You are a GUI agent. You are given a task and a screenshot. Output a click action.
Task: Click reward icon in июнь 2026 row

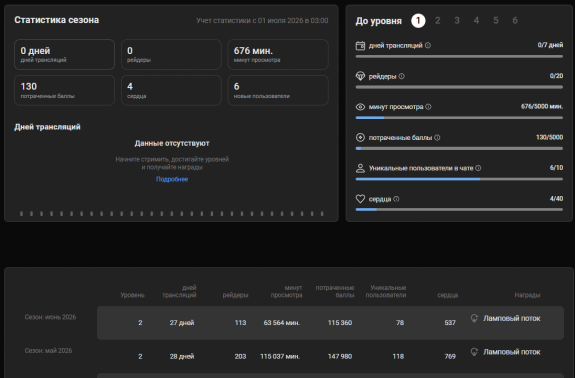click(474, 318)
